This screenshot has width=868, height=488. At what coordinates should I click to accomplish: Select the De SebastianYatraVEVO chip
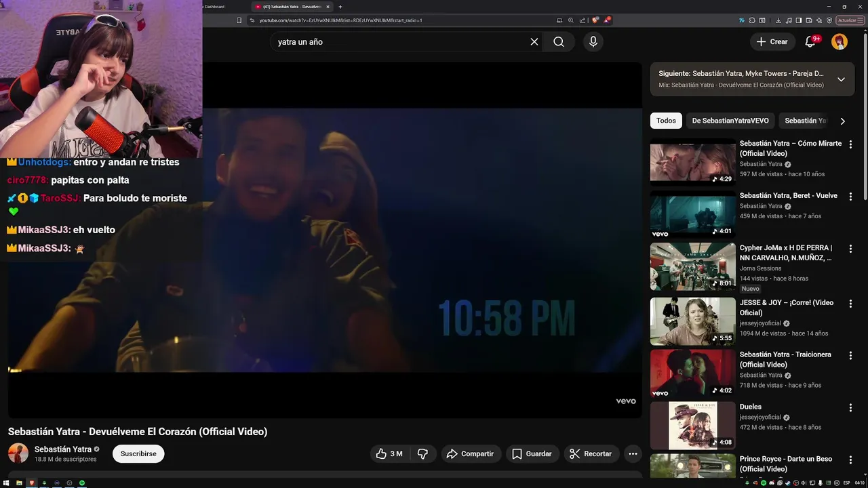click(x=730, y=121)
